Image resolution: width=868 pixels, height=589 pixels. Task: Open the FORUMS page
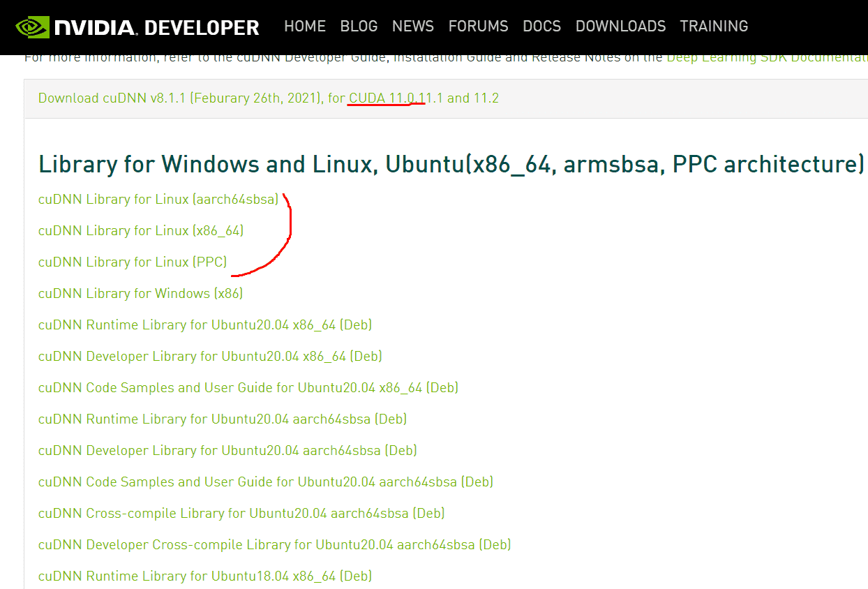pos(478,27)
